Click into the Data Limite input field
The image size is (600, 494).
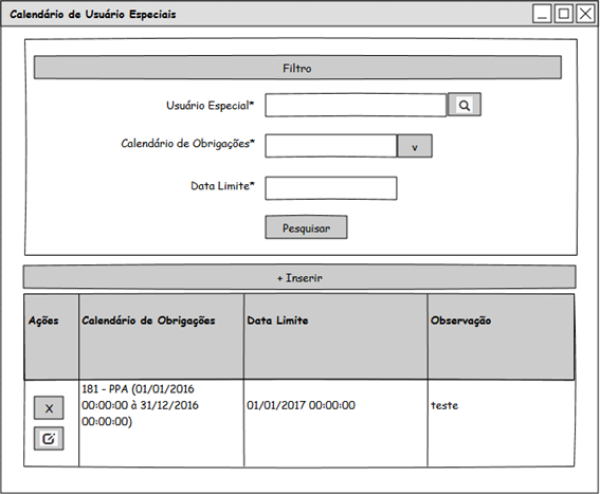(x=331, y=188)
